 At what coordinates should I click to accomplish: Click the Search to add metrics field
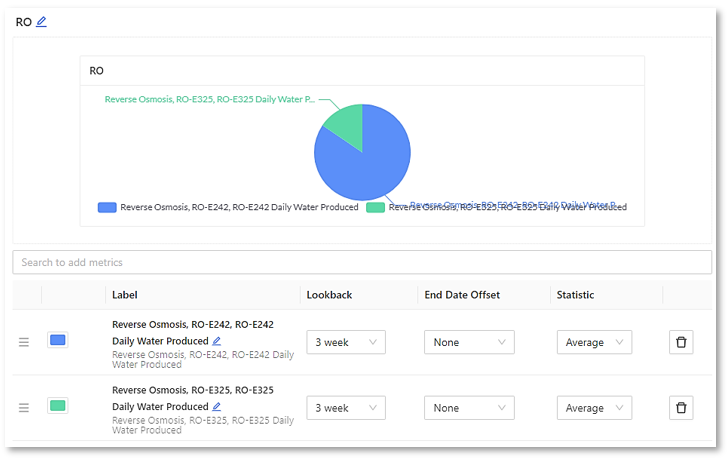tap(362, 262)
